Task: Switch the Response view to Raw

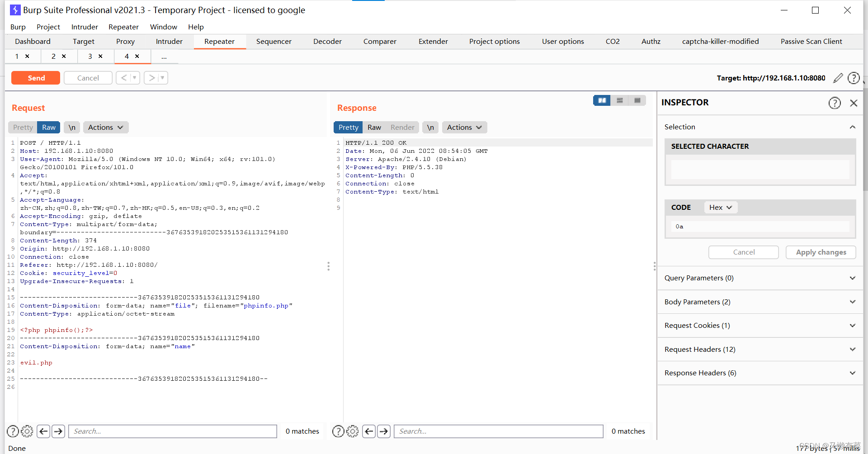Action: tap(374, 127)
